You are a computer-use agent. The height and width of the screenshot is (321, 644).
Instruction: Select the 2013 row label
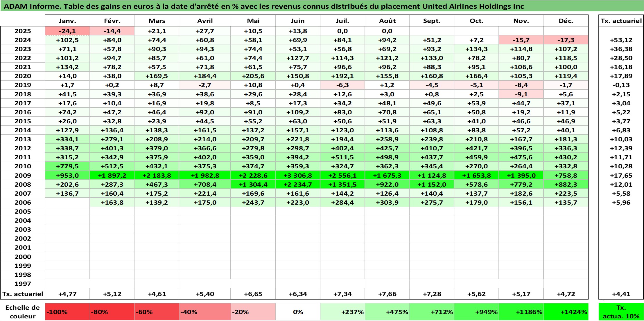pos(23,139)
